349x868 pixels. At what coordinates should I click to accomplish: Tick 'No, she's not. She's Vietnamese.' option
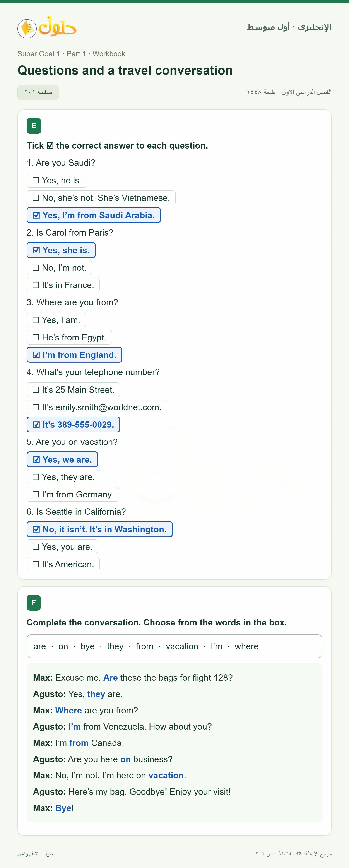tap(101, 198)
